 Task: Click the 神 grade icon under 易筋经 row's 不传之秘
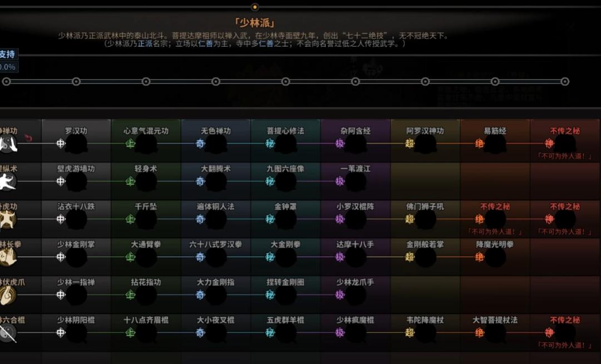tap(549, 144)
